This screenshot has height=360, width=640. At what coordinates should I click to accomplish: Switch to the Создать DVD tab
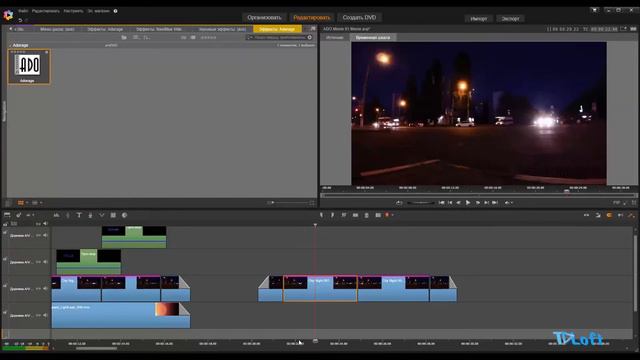coord(359,18)
